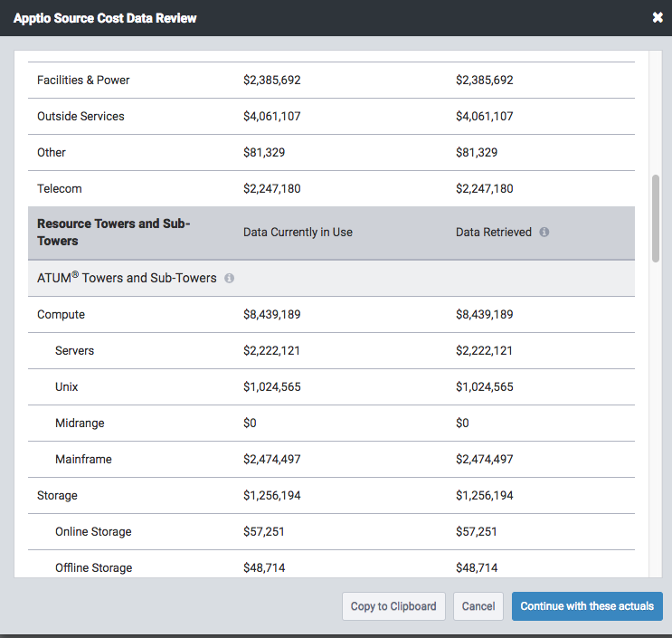The image size is (672, 638).
Task: Click Mainframe in-use value $2,474,497
Action: 272,459
